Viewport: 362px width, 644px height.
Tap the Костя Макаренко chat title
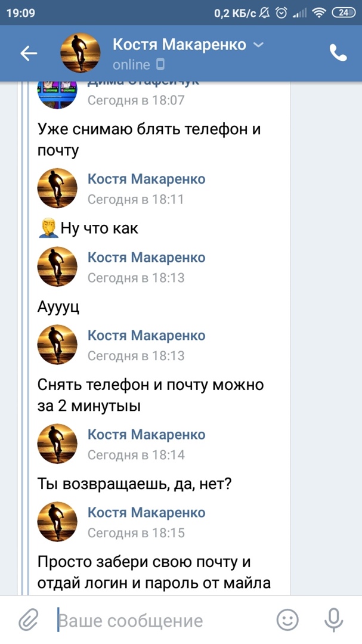(180, 45)
